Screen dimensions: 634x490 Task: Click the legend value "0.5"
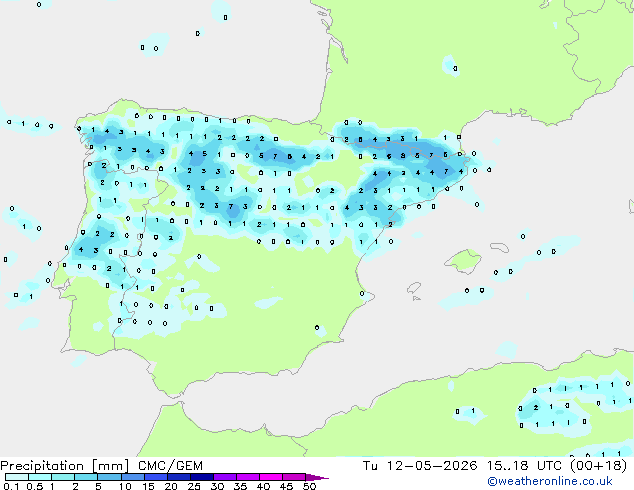[x=34, y=486]
